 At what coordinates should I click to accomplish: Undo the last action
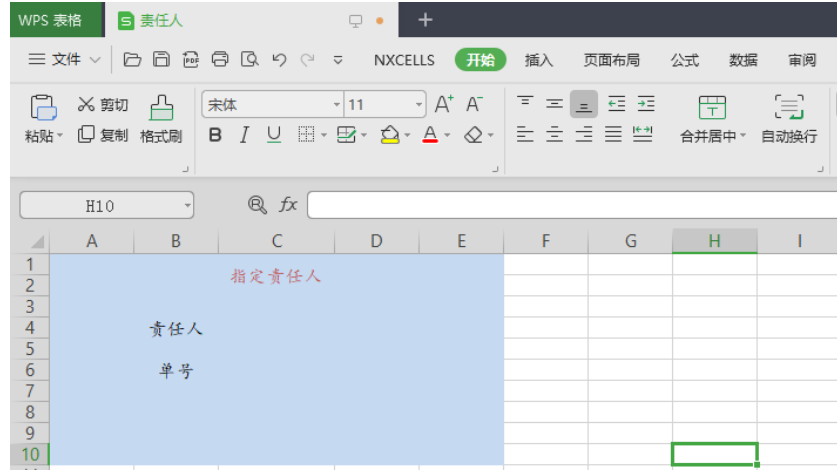[279, 60]
